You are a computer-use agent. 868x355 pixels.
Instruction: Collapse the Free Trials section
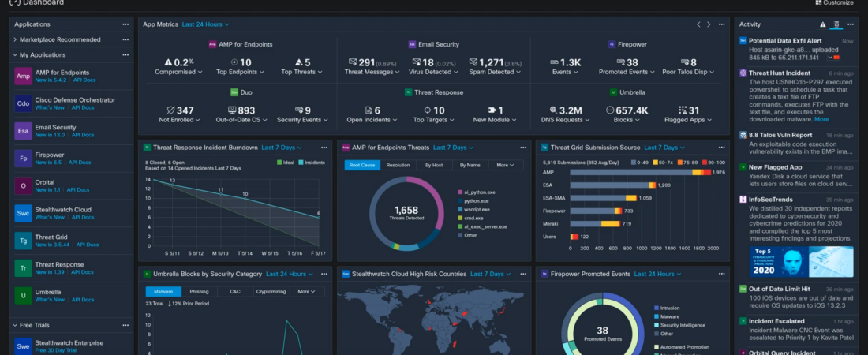(x=15, y=325)
